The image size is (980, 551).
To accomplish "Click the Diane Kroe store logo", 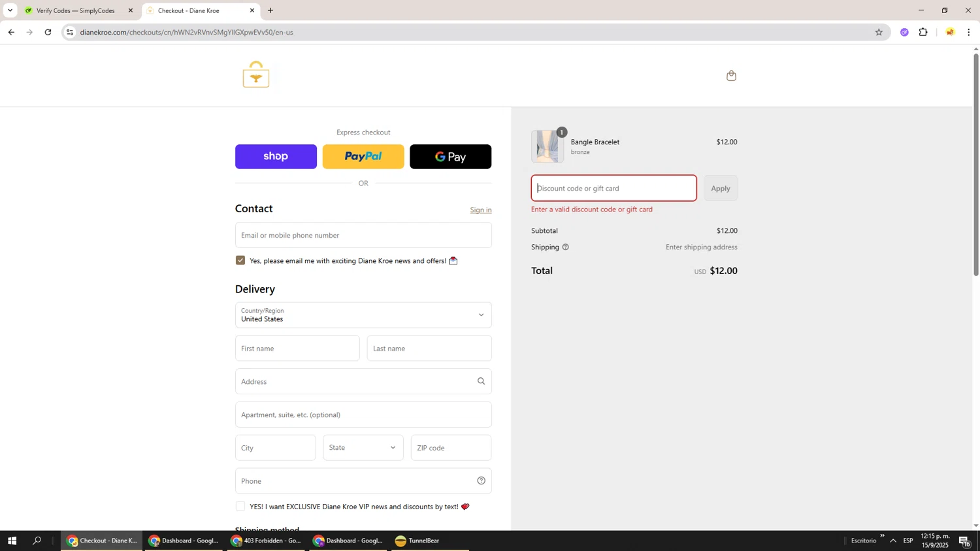I will tap(256, 74).
